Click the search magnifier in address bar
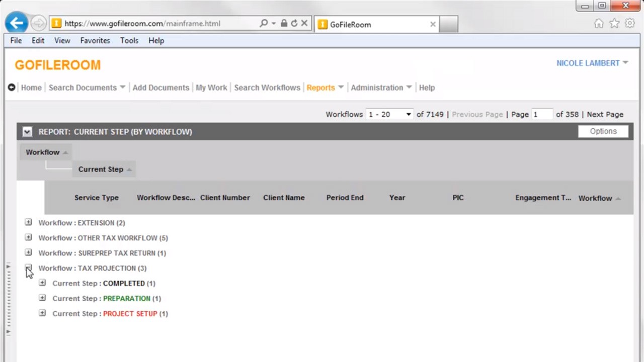 [x=264, y=23]
